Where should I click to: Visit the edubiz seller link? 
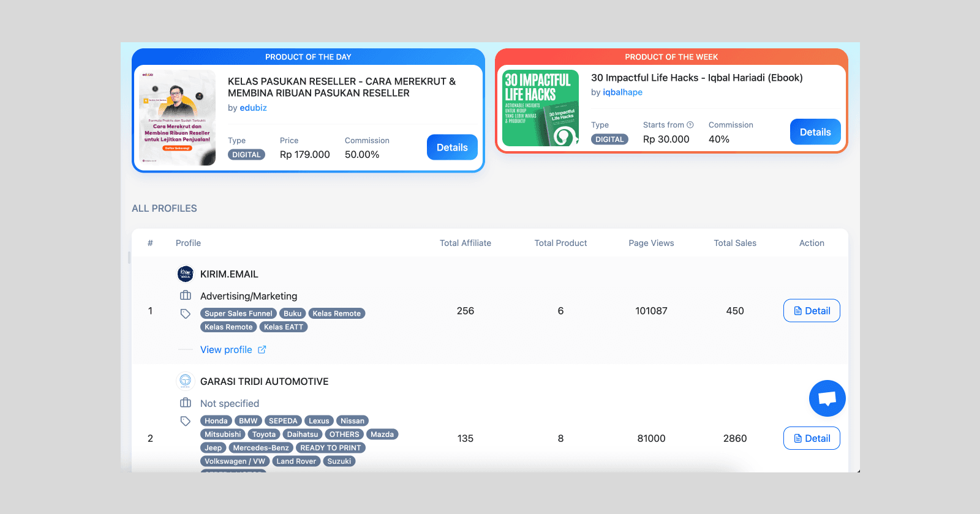[x=253, y=108]
